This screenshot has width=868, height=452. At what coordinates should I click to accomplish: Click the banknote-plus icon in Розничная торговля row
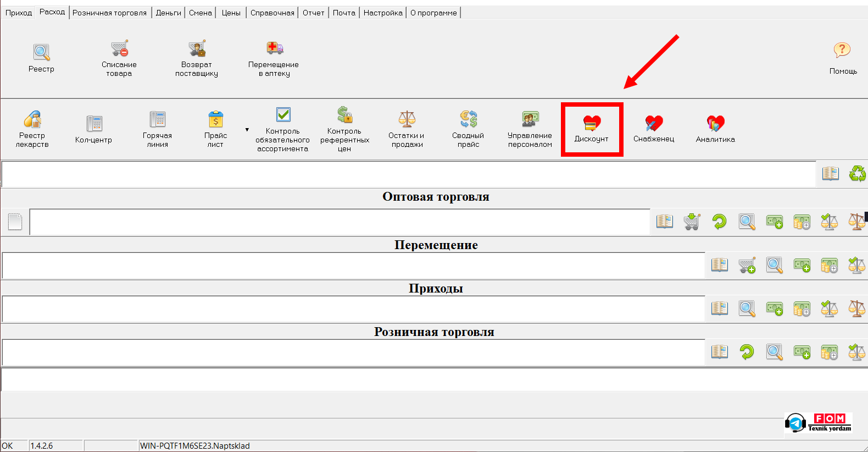tap(802, 352)
